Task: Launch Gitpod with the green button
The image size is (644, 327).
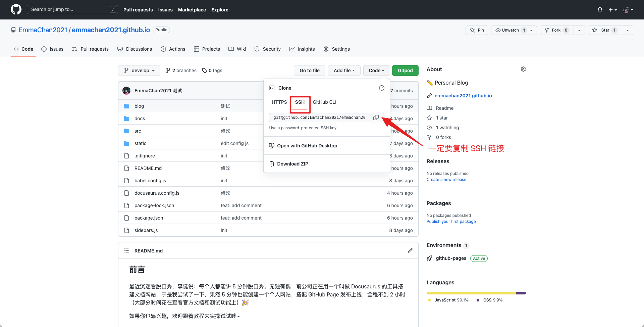Action: (405, 71)
